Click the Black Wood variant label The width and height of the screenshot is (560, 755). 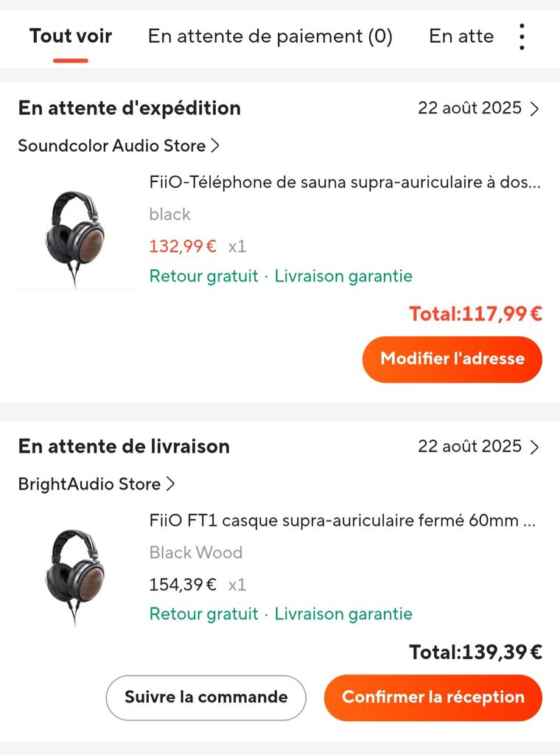pos(195,552)
